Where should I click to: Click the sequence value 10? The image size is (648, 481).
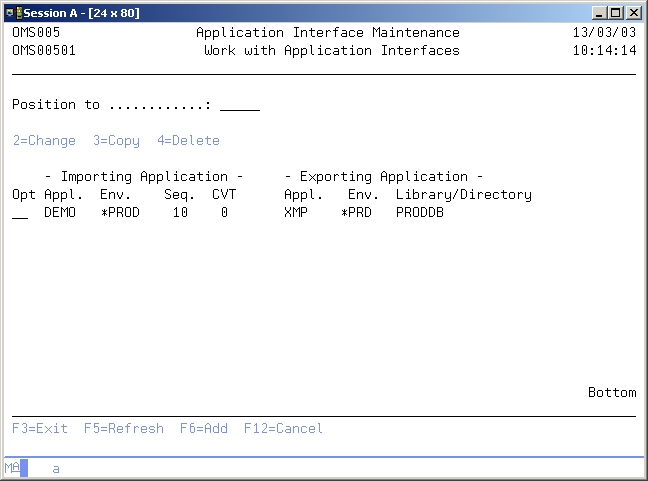[x=180, y=213]
